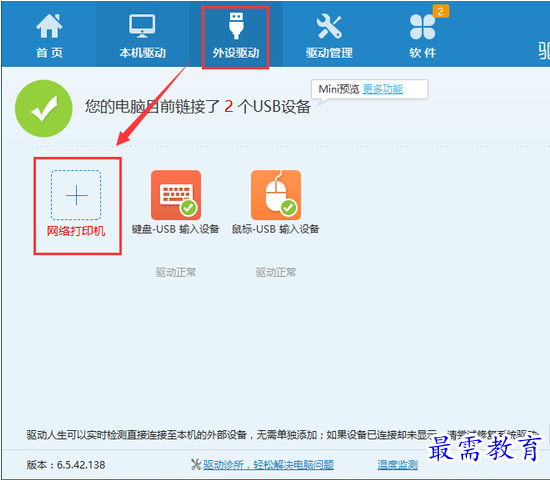This screenshot has height=480, width=550.
Task: Open the 首页 home tab
Action: (x=49, y=35)
